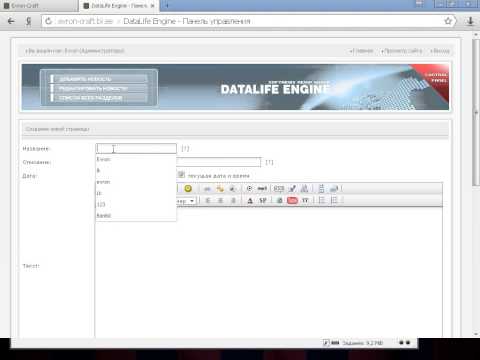480x360 pixels.
Task: Click the align right icon
Action: click(x=233, y=200)
